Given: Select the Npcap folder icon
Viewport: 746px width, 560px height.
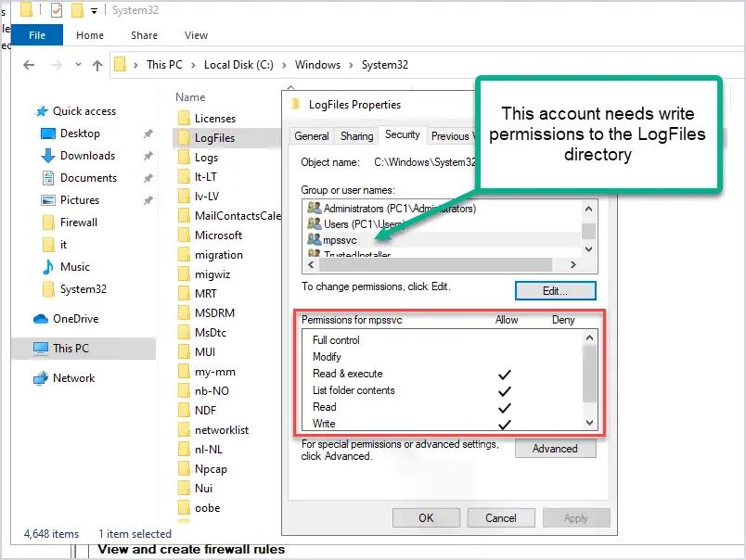Looking at the screenshot, I should tap(183, 469).
